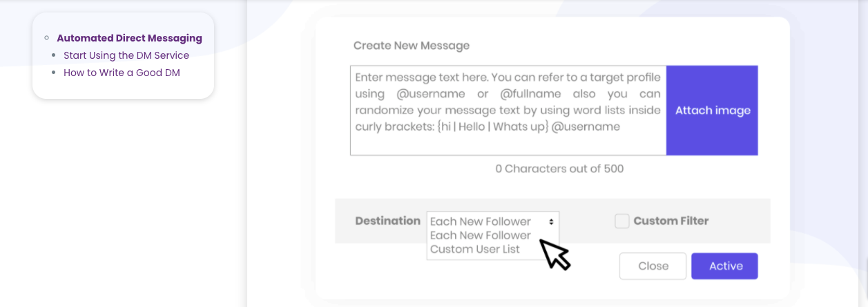Viewport: 868px width, 307px height.
Task: Choose Custom User List option
Action: click(474, 249)
